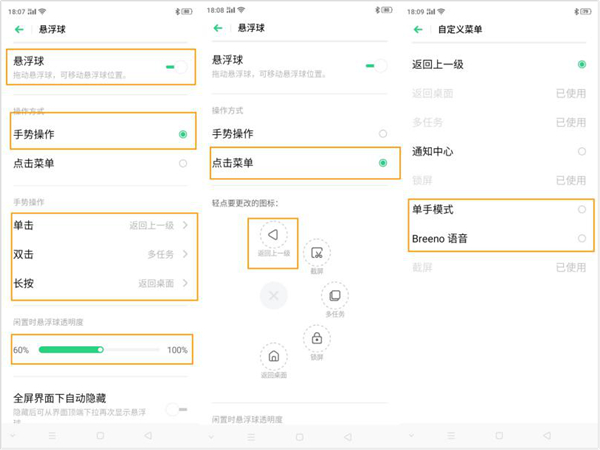Tap the center X circle icon
Viewport: 600px width, 450px height.
[x=273, y=295]
